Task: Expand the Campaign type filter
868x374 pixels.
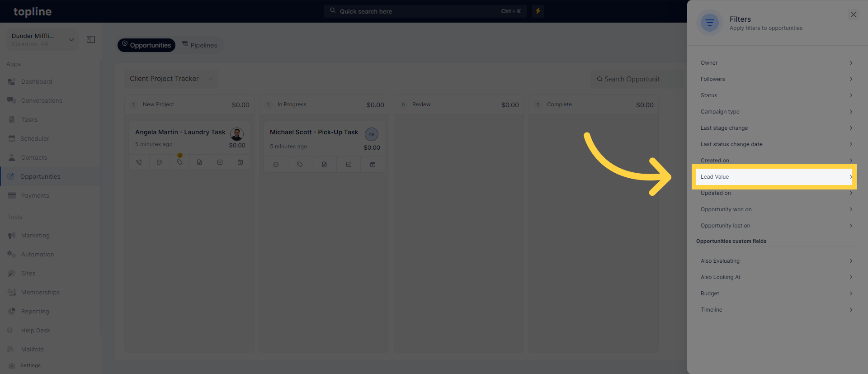Action: tap(776, 112)
